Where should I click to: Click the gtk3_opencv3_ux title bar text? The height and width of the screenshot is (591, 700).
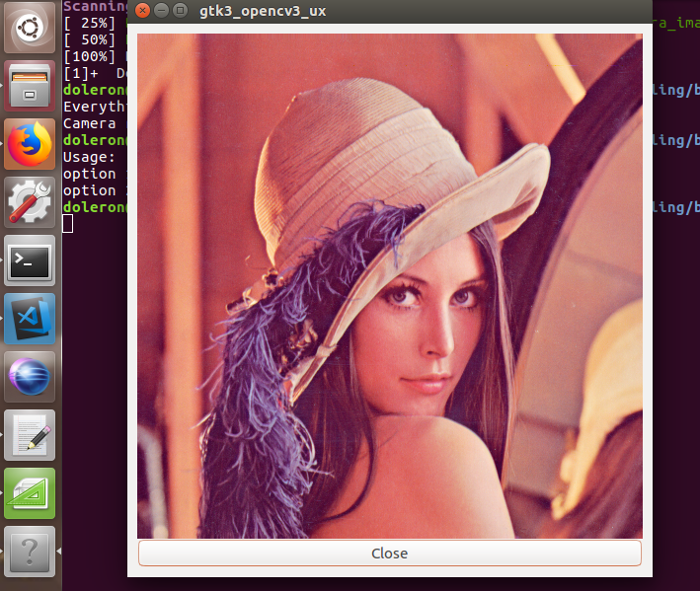tap(263, 11)
